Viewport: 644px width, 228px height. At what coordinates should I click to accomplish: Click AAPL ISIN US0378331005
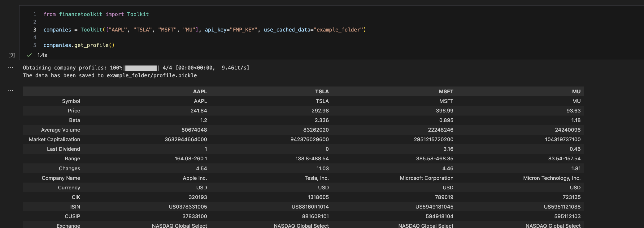[188, 207]
